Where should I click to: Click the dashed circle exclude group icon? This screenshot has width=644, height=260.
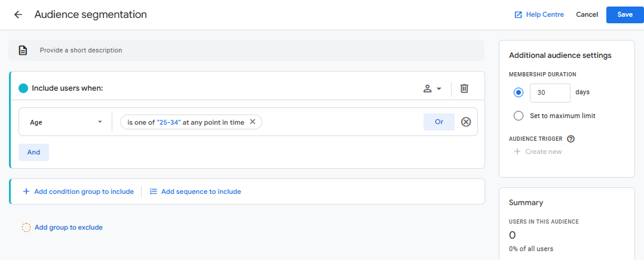[x=26, y=228]
